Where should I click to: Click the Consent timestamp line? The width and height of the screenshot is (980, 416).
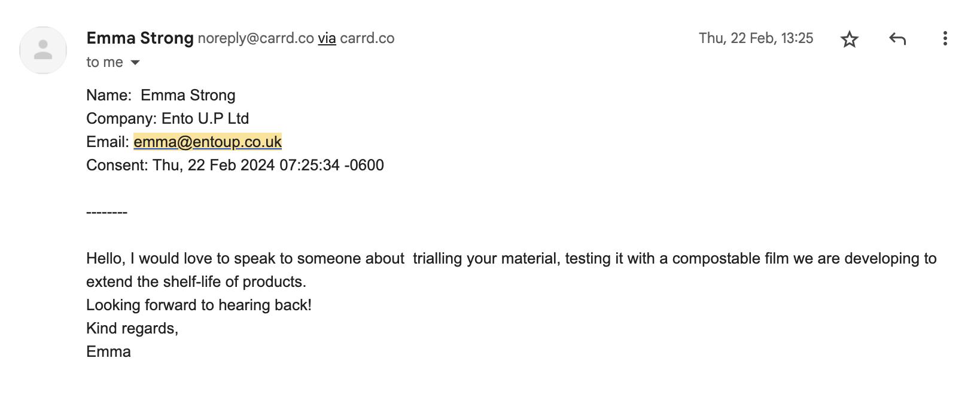[235, 165]
